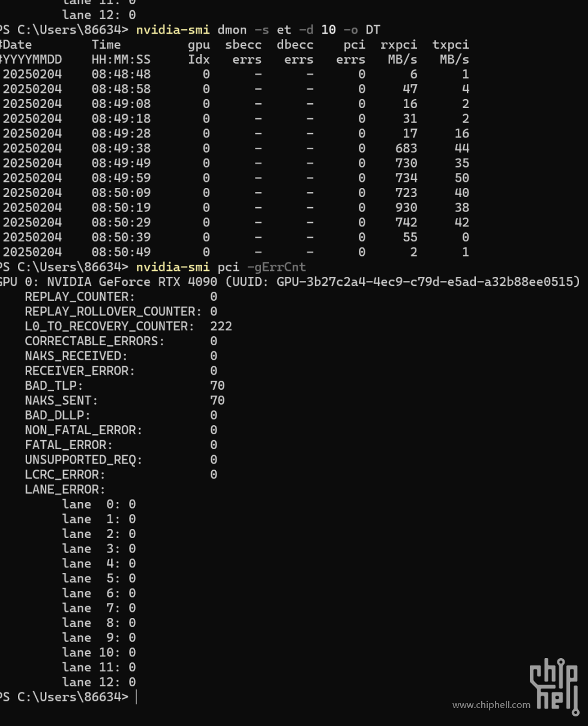The width and height of the screenshot is (588, 726).
Task: Click the NAKS_SENT label
Action: (61, 401)
